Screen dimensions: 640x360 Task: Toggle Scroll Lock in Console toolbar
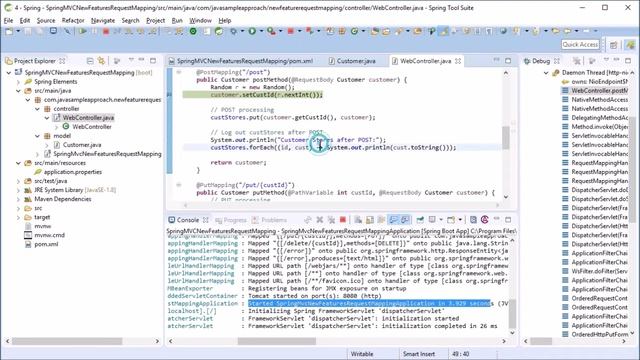(370, 220)
